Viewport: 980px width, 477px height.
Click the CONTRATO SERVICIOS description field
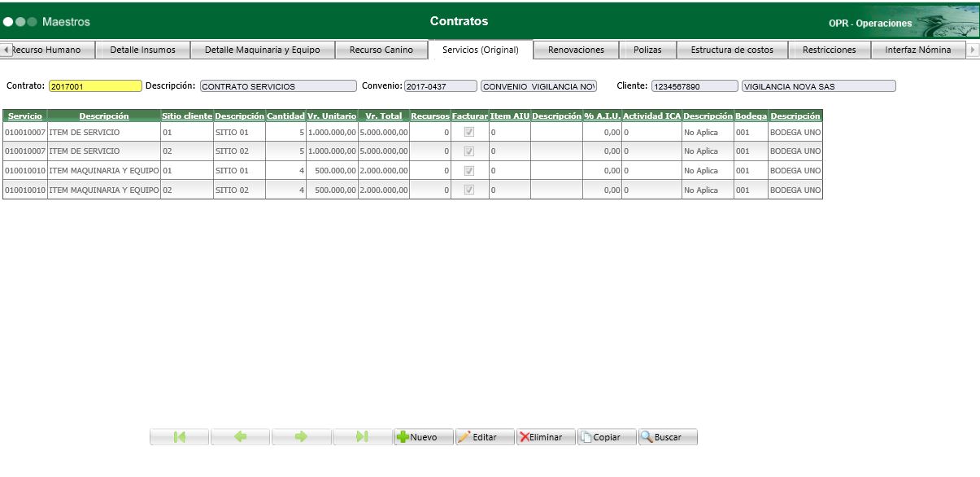click(x=278, y=86)
